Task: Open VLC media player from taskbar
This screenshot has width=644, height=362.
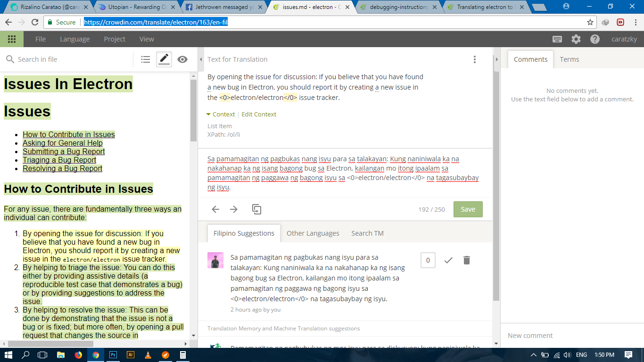Action: (148, 355)
